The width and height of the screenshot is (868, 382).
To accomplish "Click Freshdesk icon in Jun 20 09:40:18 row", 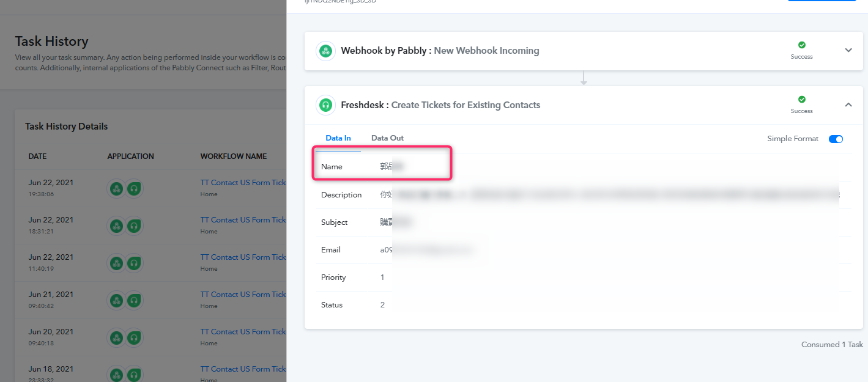I will [x=134, y=338].
